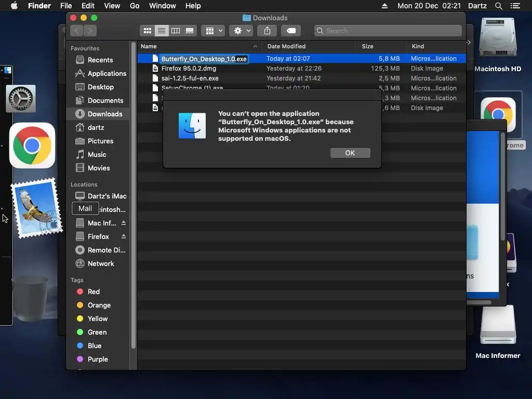The width and height of the screenshot is (532, 399).
Task: Click the Dartz user name in menu bar
Action: pyautogui.click(x=477, y=6)
